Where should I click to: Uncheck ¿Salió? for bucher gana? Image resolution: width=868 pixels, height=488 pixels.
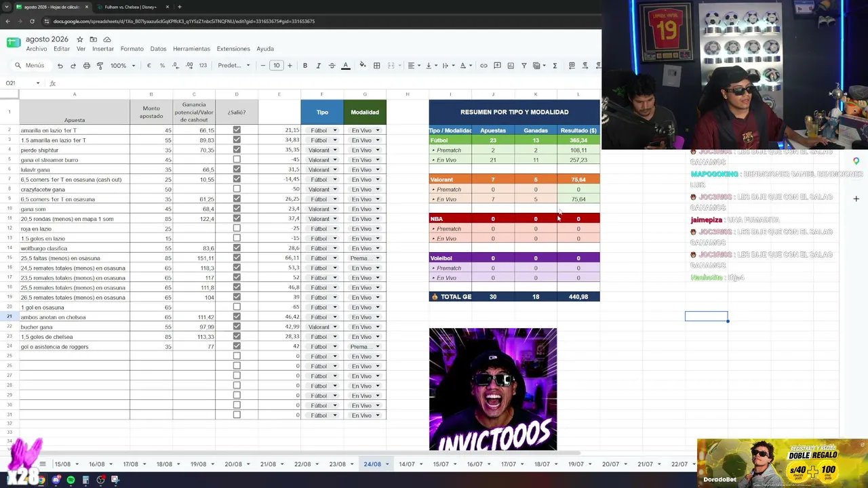237,327
